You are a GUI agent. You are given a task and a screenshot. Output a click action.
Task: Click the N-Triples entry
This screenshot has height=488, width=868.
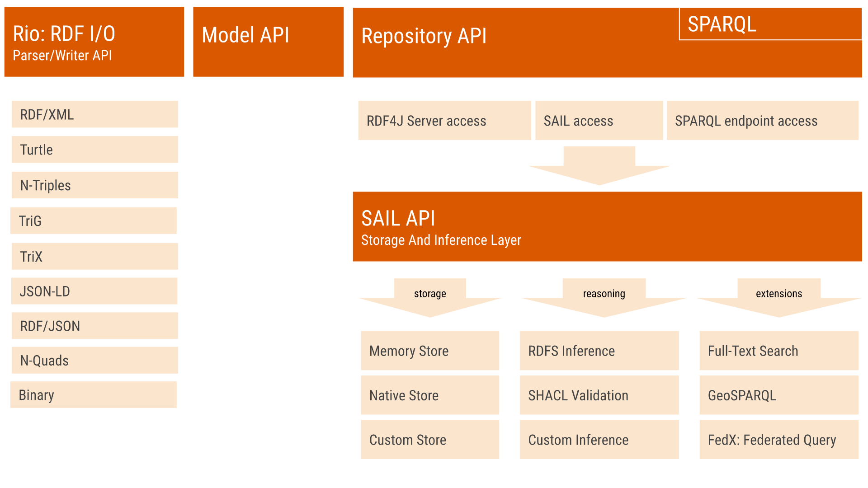coord(94,185)
